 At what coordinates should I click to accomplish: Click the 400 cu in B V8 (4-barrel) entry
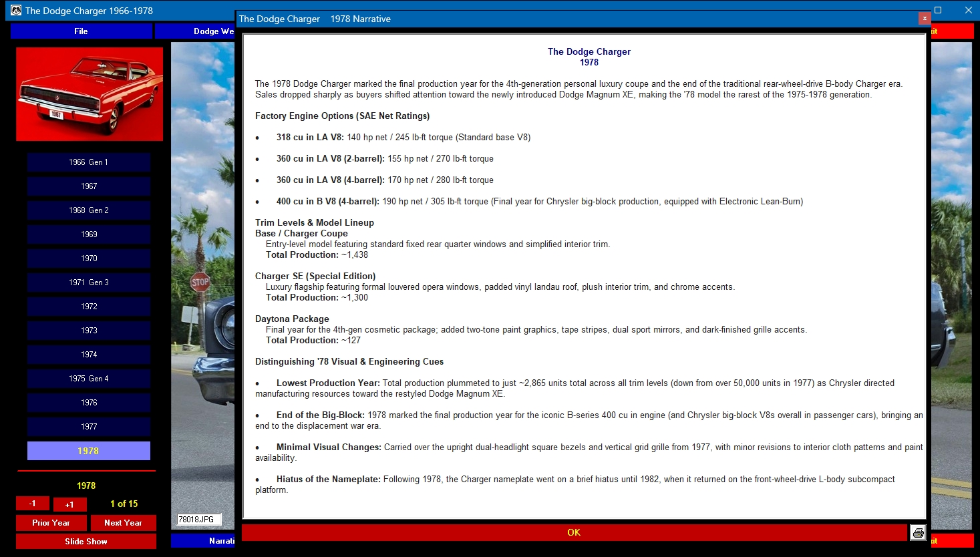click(x=540, y=201)
